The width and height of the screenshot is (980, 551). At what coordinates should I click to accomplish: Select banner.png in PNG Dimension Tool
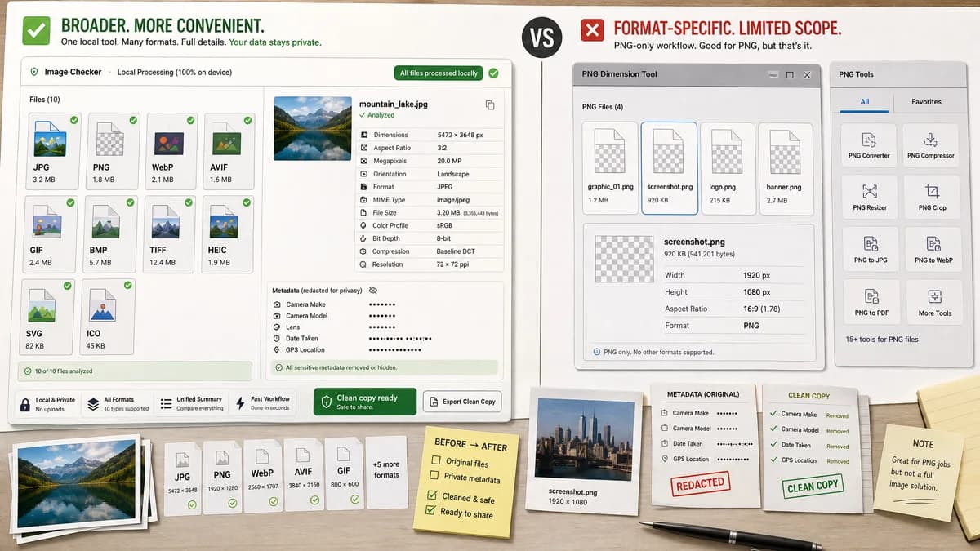pos(785,168)
